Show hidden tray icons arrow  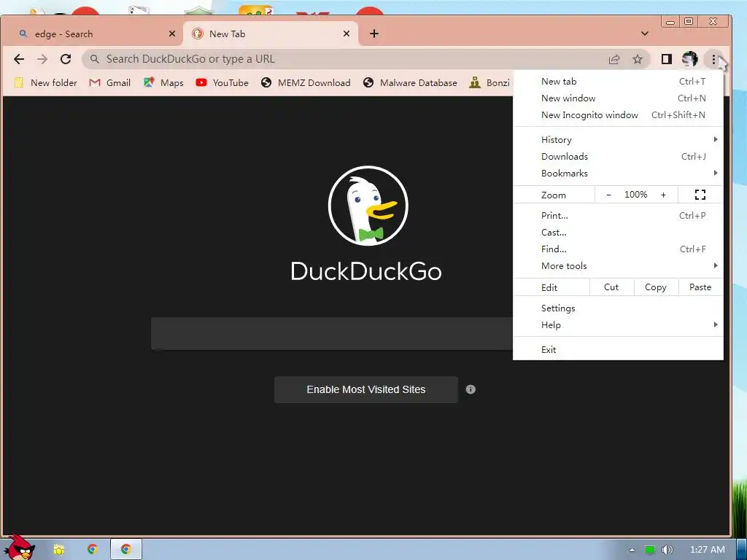tap(632, 550)
